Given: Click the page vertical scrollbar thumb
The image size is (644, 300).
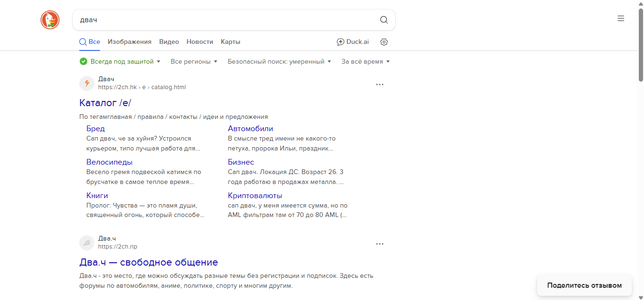Looking at the screenshot, I should pyautogui.click(x=641, y=45).
